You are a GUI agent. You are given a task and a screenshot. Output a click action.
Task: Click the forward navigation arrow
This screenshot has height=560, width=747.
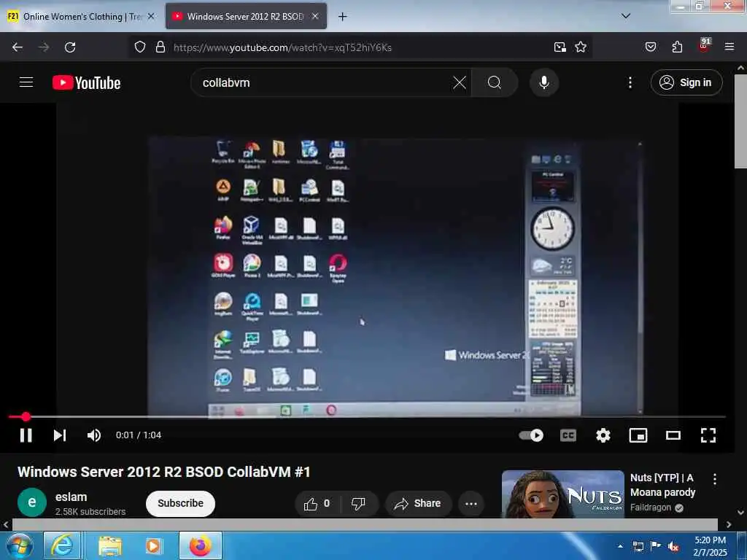click(x=44, y=47)
